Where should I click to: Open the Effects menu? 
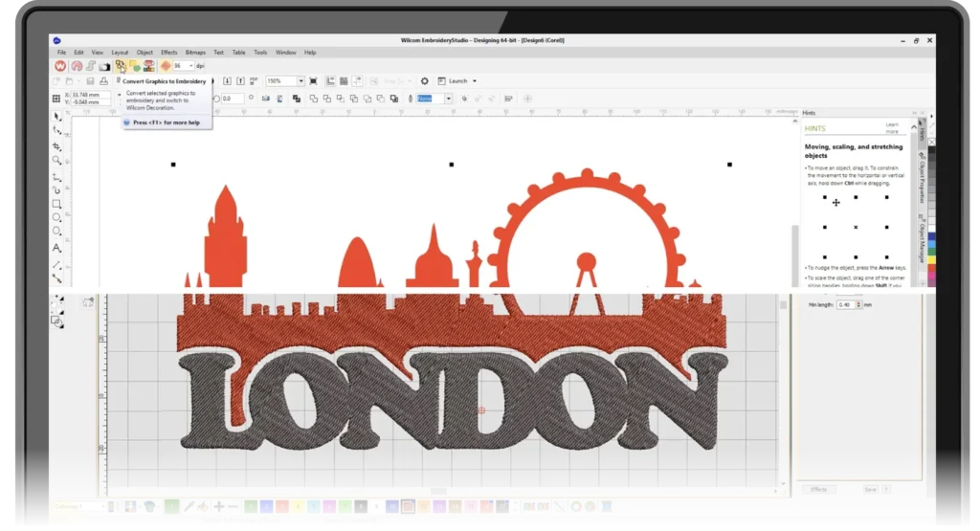pyautogui.click(x=169, y=52)
